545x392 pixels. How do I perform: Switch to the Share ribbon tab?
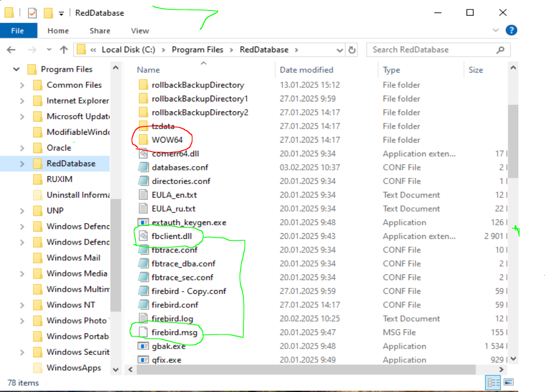coord(100,31)
